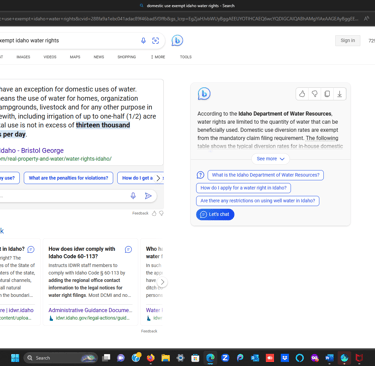375x366 pixels.
Task: Show next suggested question chips arrow
Action: pos(158,178)
